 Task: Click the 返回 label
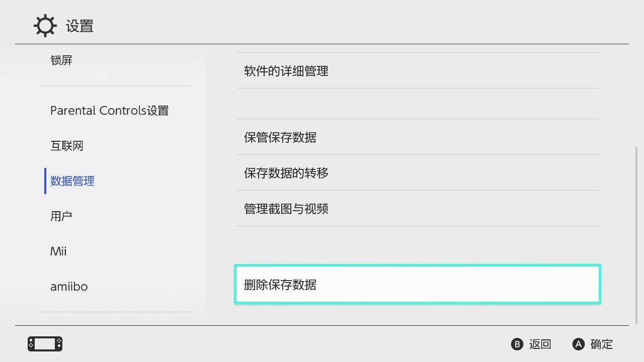coord(540,344)
